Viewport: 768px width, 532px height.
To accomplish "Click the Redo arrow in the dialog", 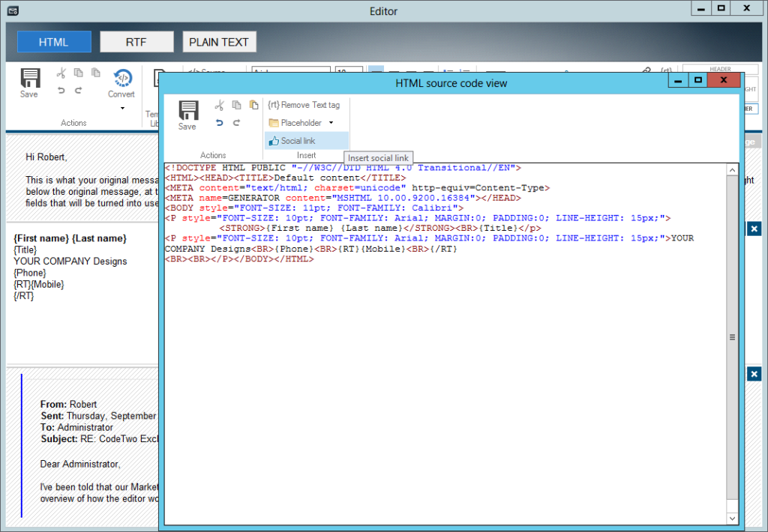I will click(x=236, y=123).
